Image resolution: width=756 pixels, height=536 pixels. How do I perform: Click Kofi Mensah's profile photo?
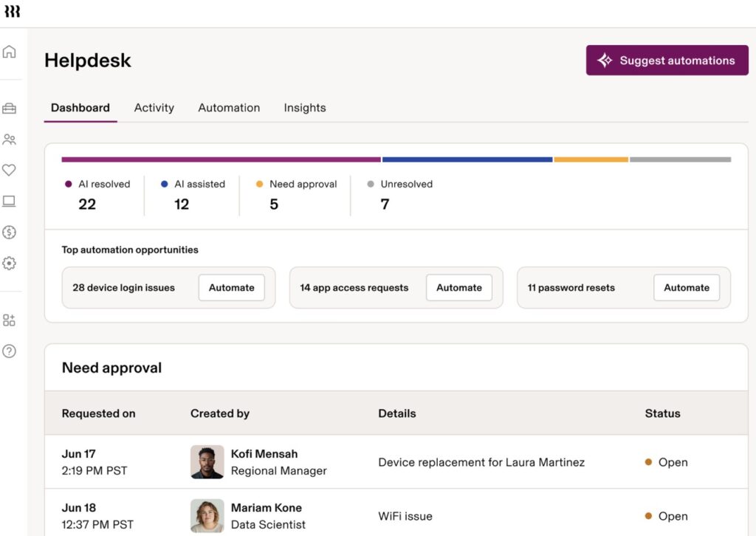207,461
